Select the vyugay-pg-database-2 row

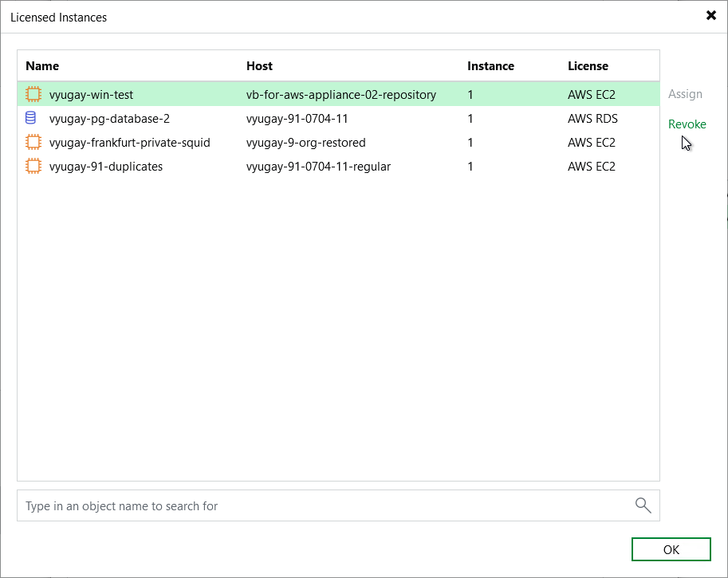tap(109, 119)
